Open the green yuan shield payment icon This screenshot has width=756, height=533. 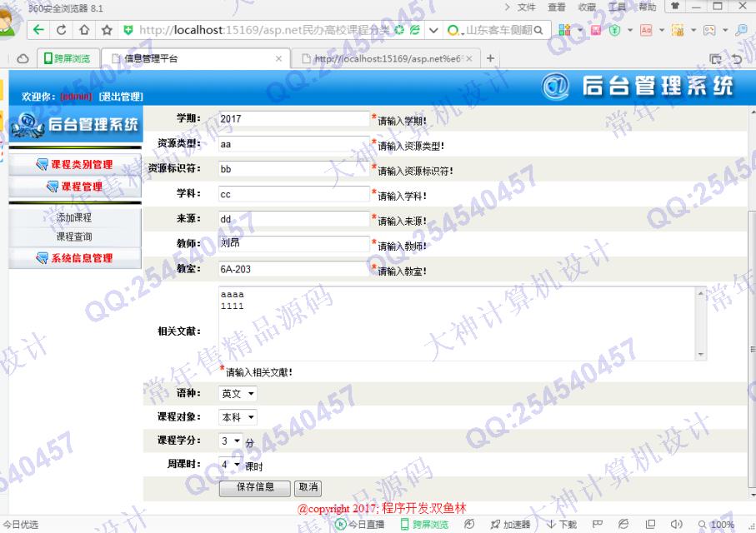click(614, 30)
